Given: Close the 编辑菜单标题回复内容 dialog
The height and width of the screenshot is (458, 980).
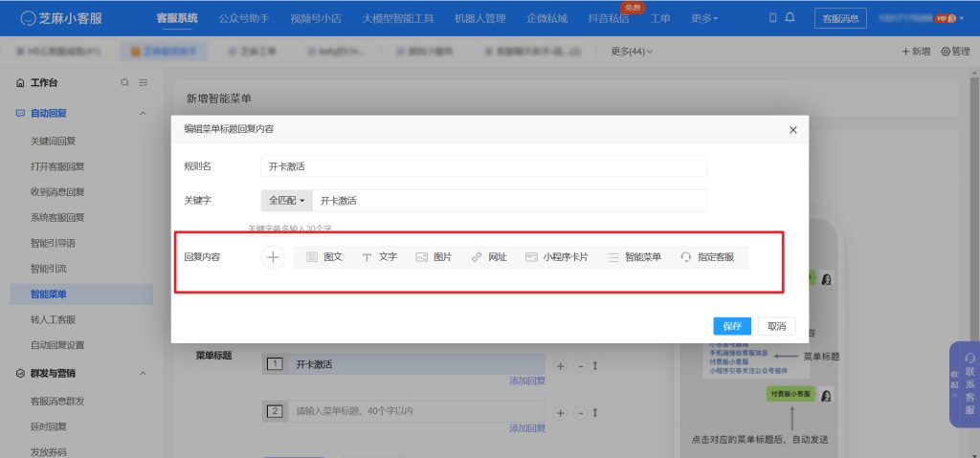Looking at the screenshot, I should [793, 130].
